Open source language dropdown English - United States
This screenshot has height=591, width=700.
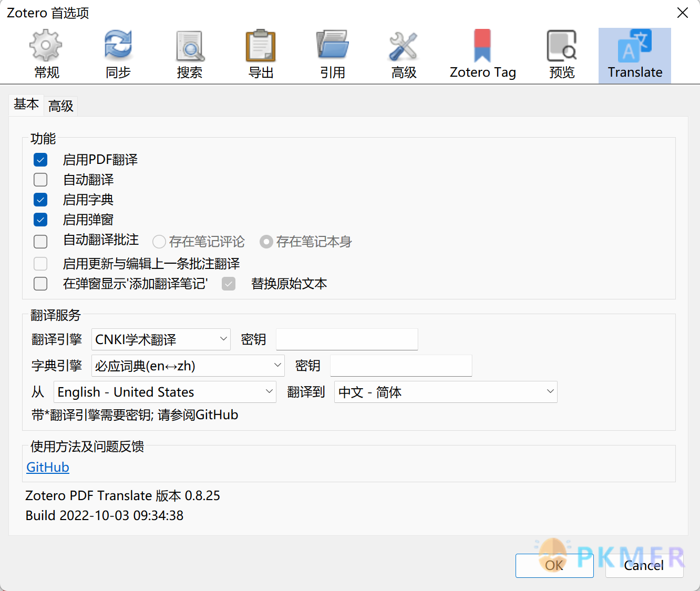(165, 392)
